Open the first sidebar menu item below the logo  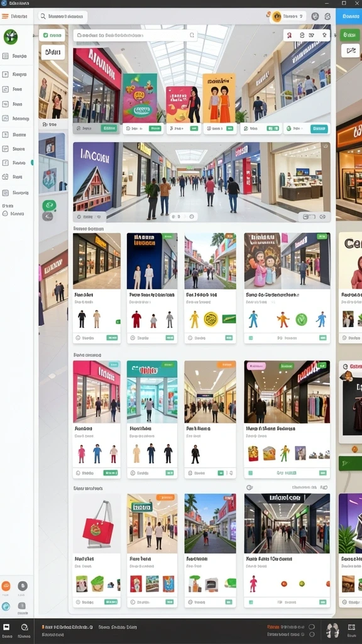pyautogui.click(x=15, y=56)
